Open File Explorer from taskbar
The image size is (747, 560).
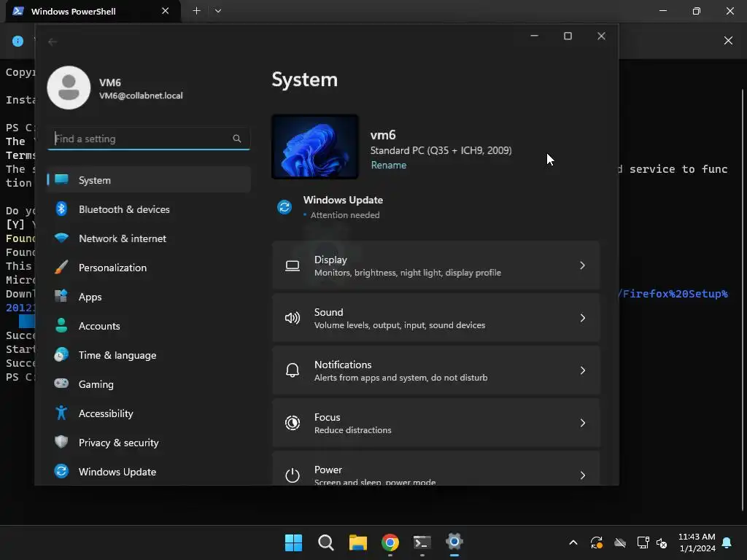357,542
